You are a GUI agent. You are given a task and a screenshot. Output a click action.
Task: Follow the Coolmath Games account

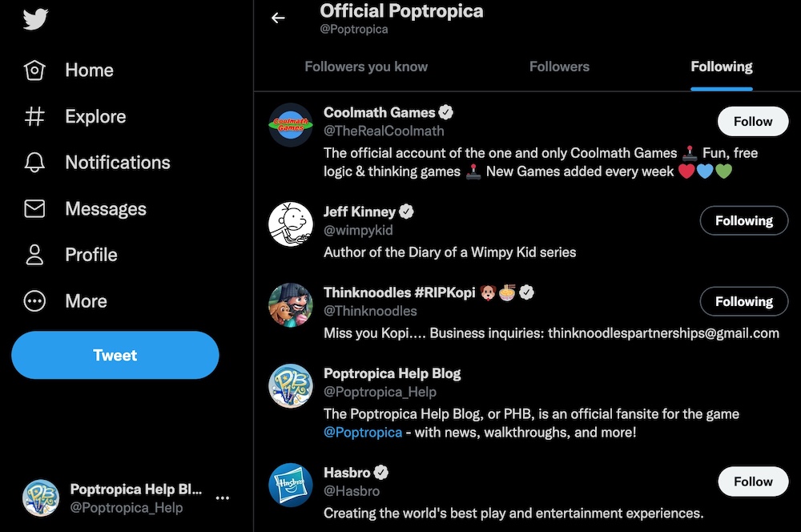click(x=753, y=121)
